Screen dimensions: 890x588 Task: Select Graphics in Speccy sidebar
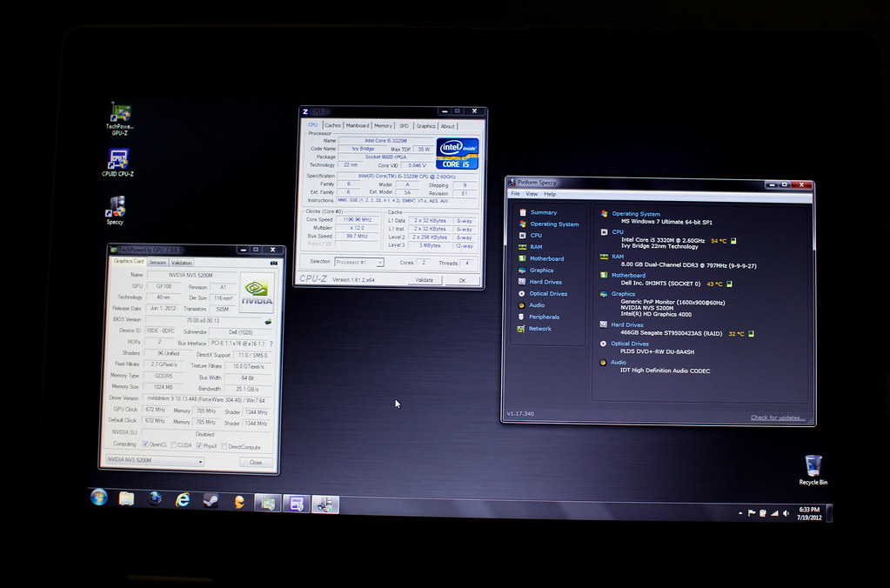point(541,271)
